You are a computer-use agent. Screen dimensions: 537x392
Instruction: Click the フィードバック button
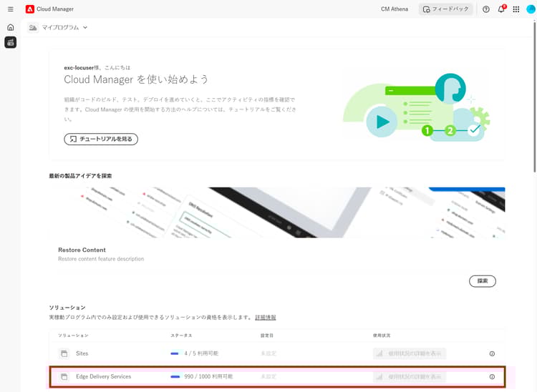(x=445, y=9)
